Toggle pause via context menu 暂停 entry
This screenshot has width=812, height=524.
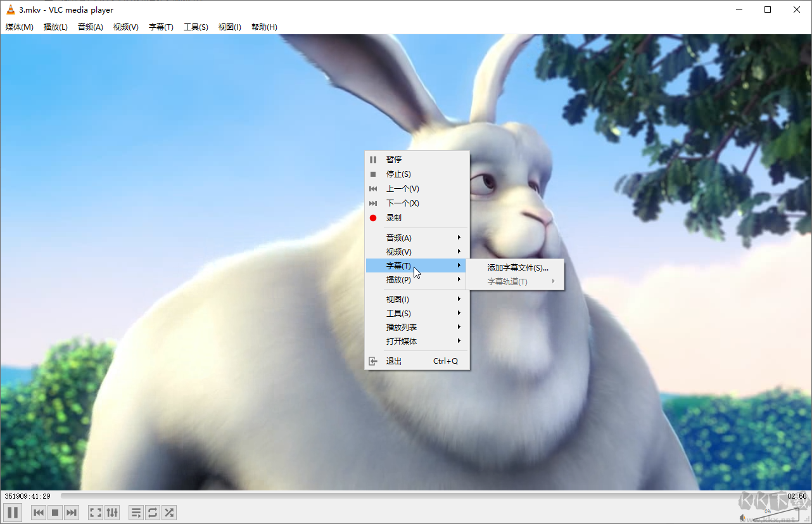[x=393, y=159]
